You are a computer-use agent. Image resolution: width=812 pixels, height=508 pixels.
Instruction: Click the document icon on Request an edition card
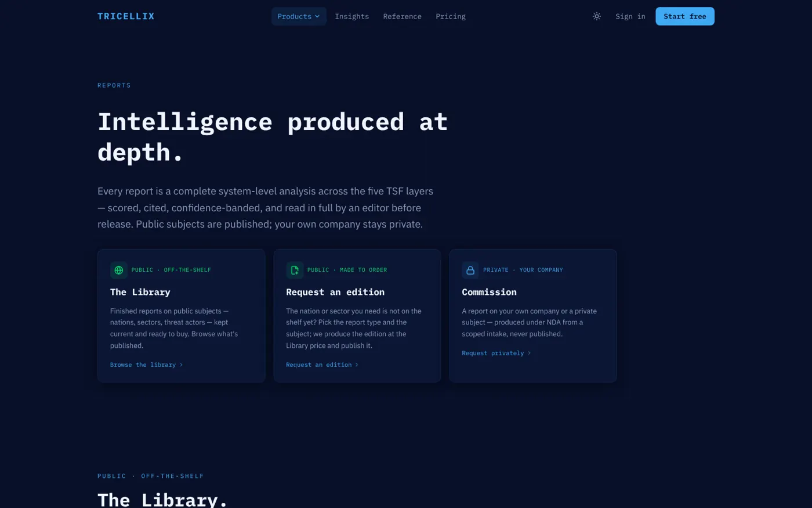point(295,270)
